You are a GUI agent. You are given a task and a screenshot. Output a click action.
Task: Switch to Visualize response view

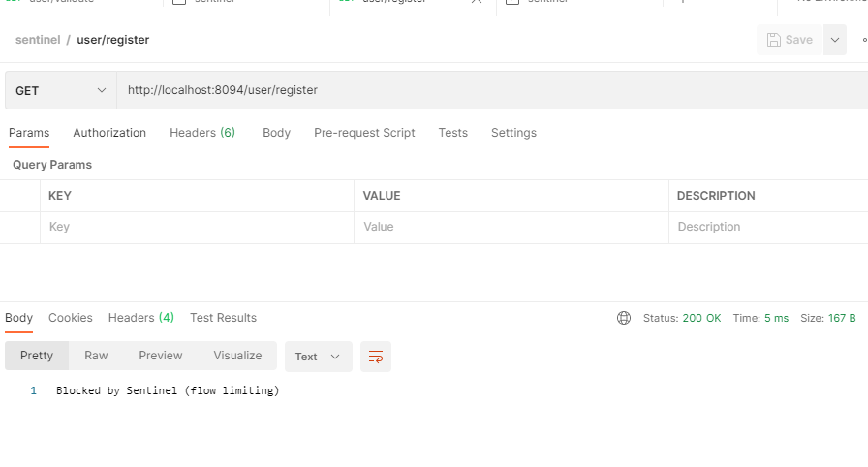point(237,356)
